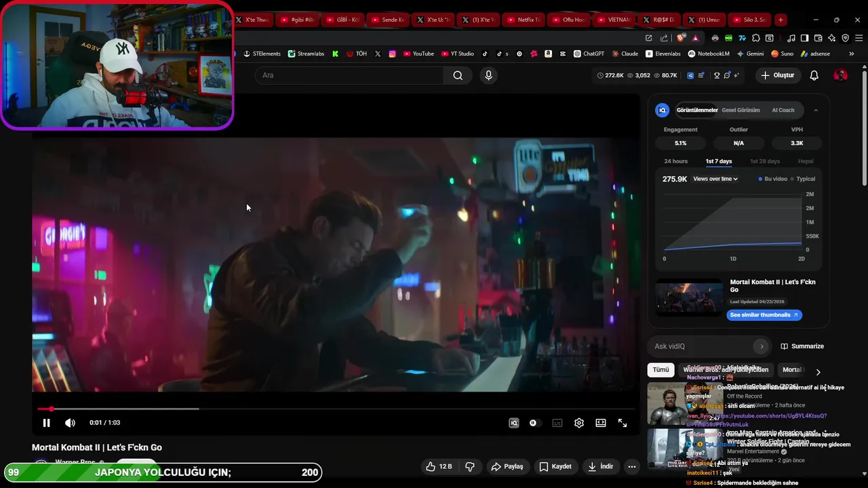This screenshot has height=488, width=868.
Task: Click the Brave shields icon
Action: coord(682,38)
